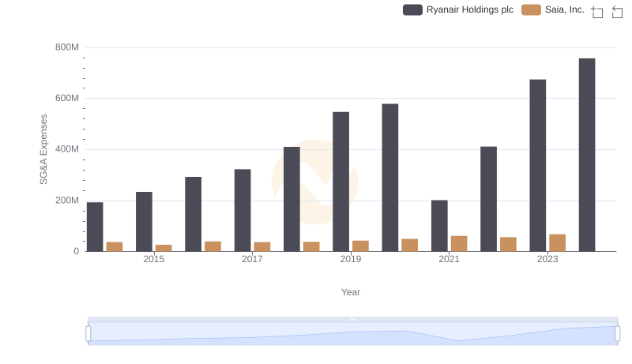The image size is (632, 364).
Task: Click the 2015 Ryanair bar
Action: click(144, 221)
